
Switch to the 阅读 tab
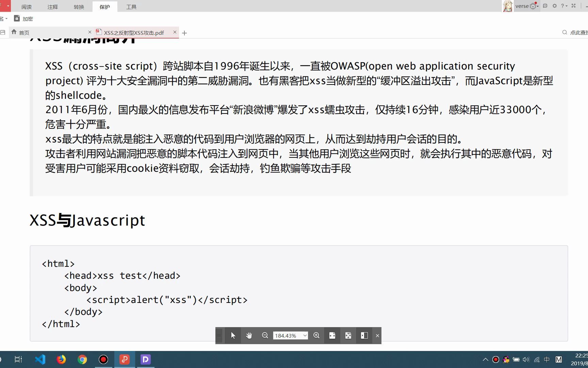tap(27, 7)
